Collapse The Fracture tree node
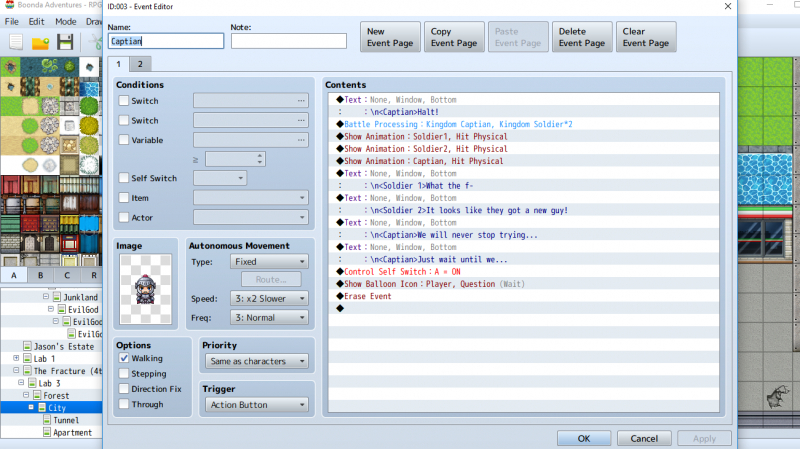This screenshot has height=449, width=800. pyautogui.click(x=16, y=370)
